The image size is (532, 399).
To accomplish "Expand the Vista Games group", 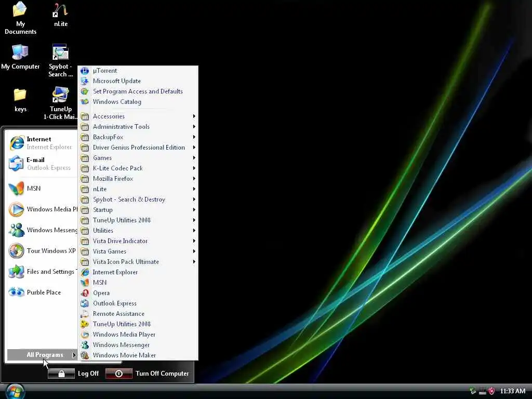I will click(138, 251).
